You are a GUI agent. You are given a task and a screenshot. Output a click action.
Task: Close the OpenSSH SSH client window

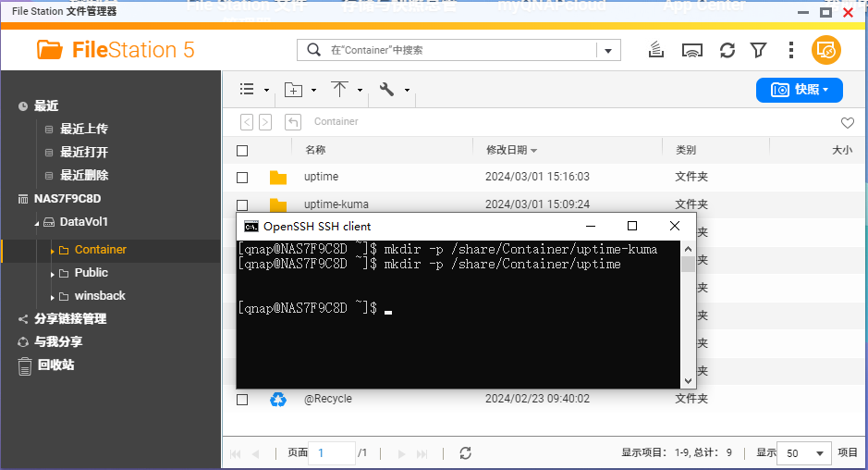[674, 226]
